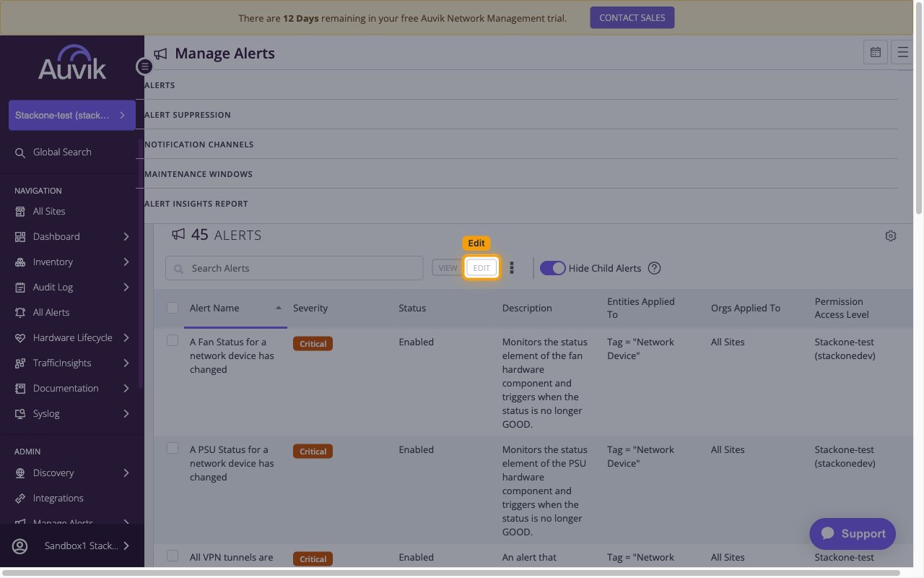
Task: Expand the Dashboard submenu chevron
Action: pyautogui.click(x=126, y=237)
